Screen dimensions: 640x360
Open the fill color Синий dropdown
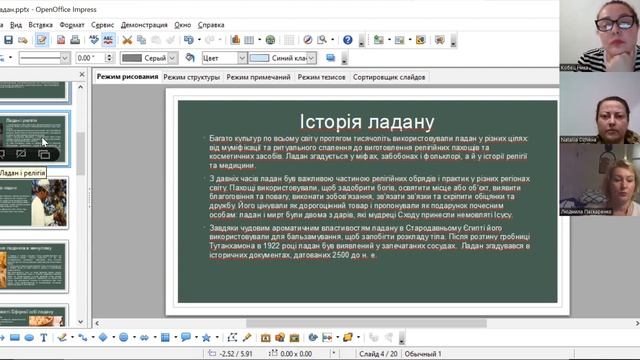(x=311, y=58)
